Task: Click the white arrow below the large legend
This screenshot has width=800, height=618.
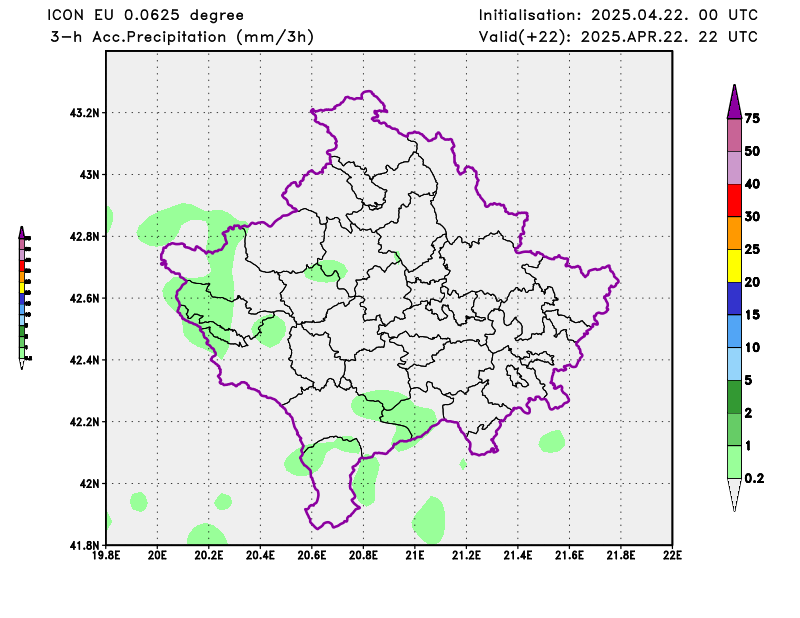Action: coord(734,494)
